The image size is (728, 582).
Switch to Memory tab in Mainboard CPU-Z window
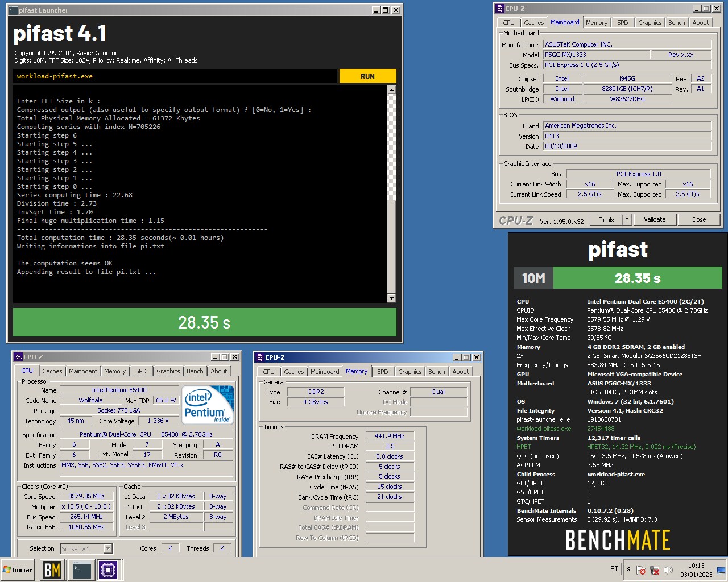[x=597, y=23]
